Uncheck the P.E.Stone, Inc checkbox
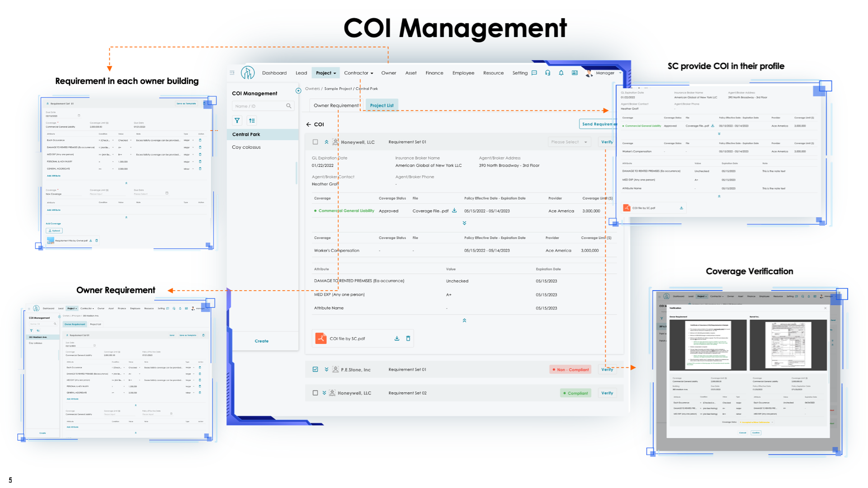 click(315, 370)
